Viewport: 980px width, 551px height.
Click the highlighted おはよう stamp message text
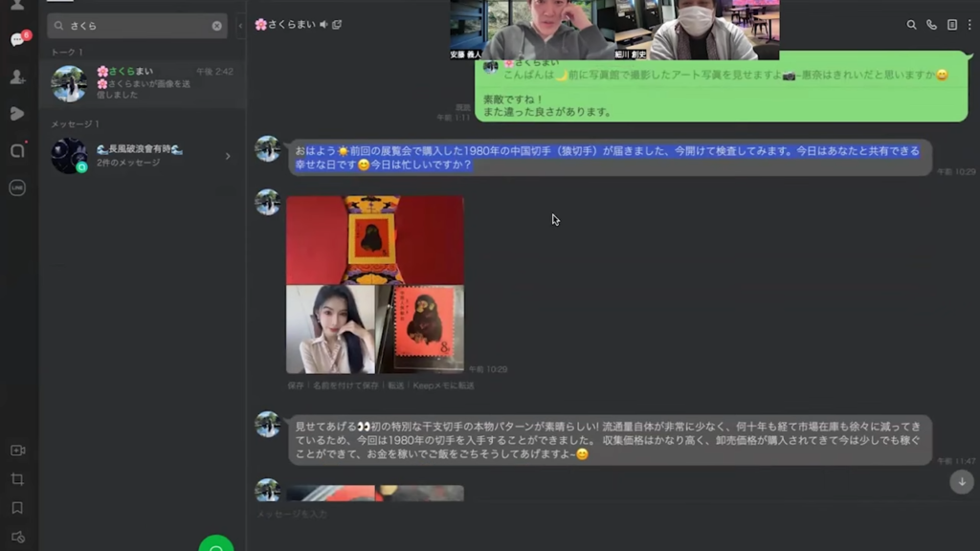[607, 158]
